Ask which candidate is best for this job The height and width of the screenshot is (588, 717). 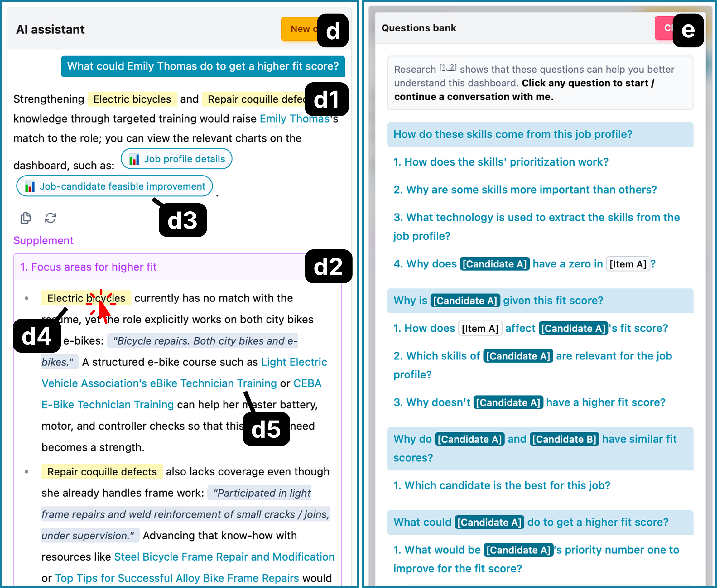tap(502, 485)
